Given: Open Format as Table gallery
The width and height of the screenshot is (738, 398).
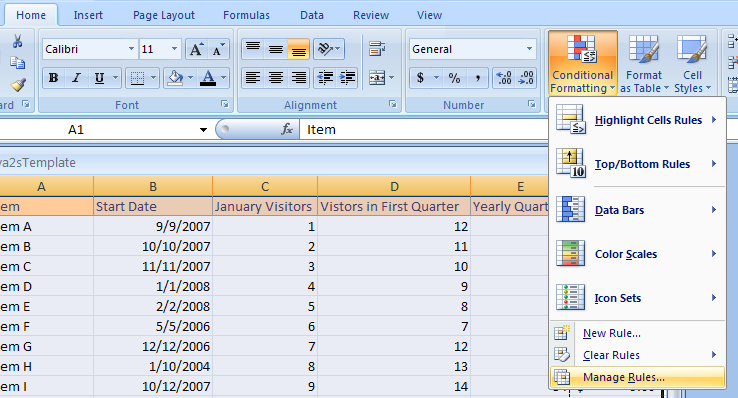Looking at the screenshot, I should pos(644,63).
